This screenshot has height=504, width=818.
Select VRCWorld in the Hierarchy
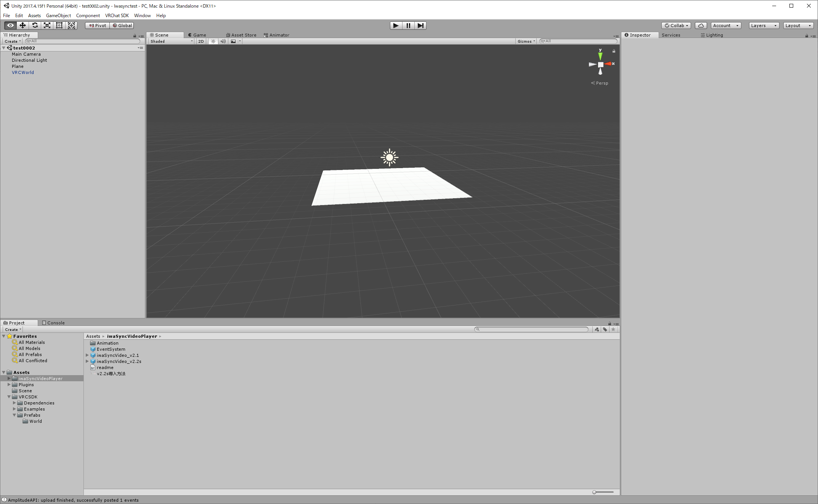coord(23,72)
